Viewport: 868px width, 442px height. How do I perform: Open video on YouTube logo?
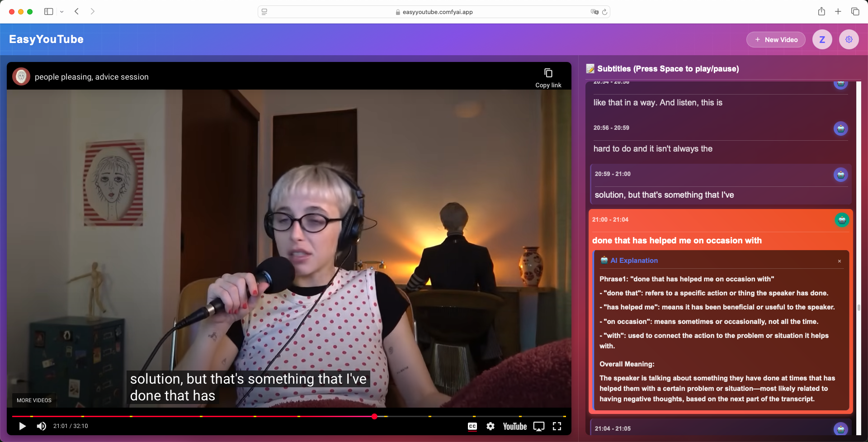(x=515, y=426)
